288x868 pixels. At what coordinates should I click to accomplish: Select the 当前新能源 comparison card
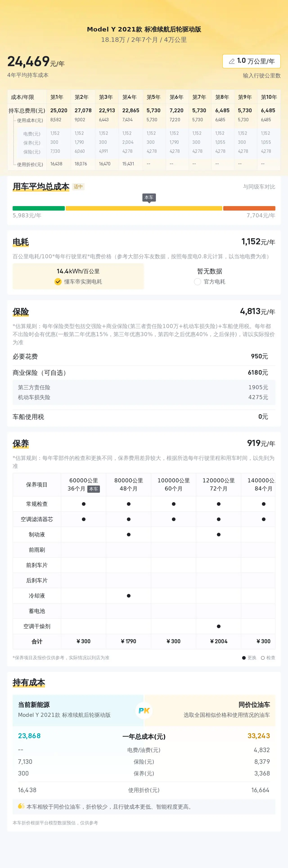click(x=78, y=710)
